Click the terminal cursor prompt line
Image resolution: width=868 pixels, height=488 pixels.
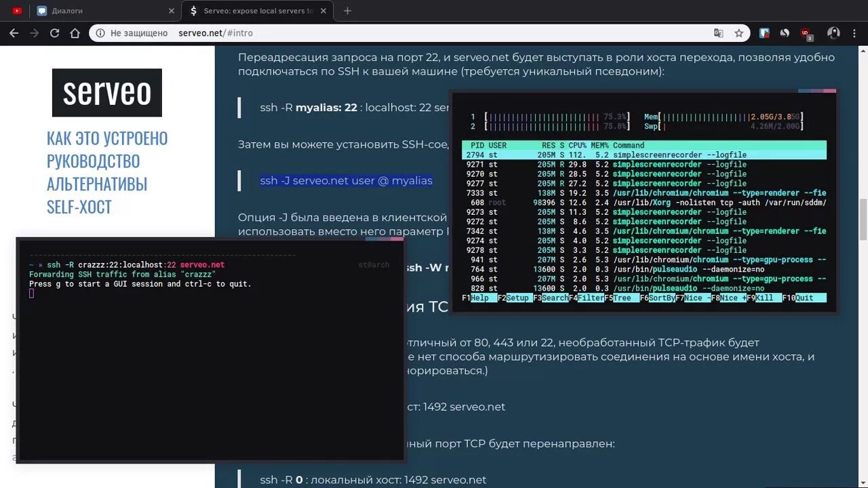(x=32, y=293)
